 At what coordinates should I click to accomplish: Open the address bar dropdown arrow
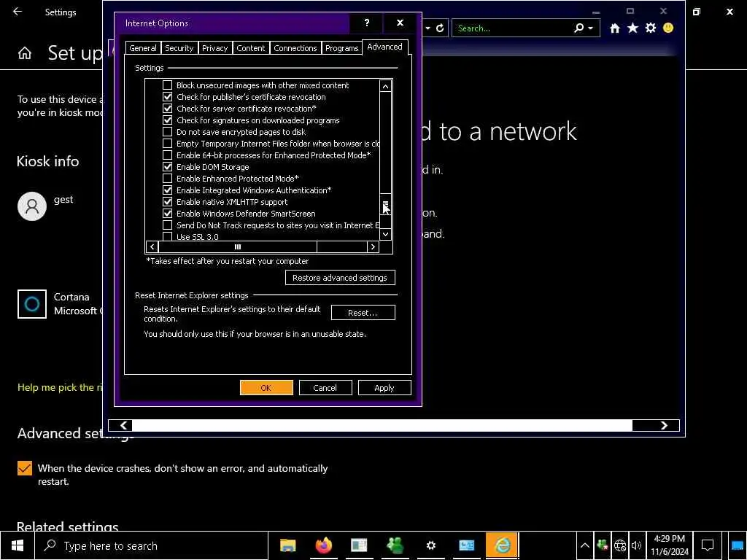pyautogui.click(x=427, y=28)
